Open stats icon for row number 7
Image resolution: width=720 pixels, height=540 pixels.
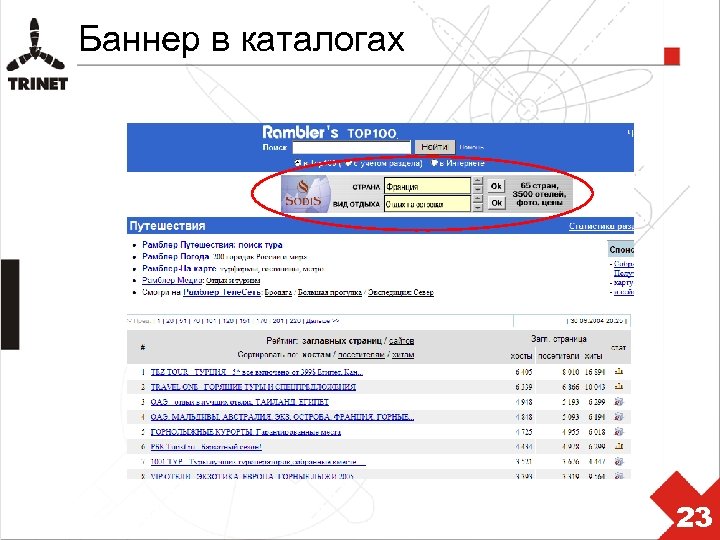pos(619,461)
